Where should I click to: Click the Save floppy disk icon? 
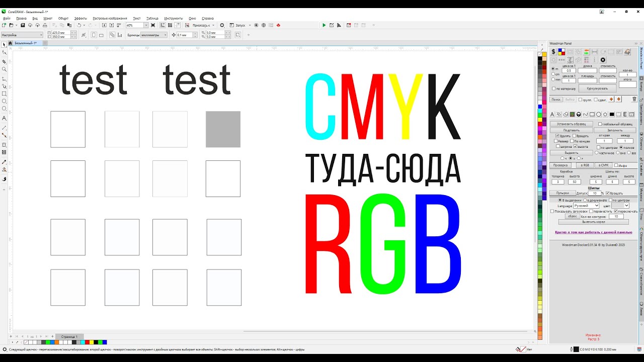(23, 25)
